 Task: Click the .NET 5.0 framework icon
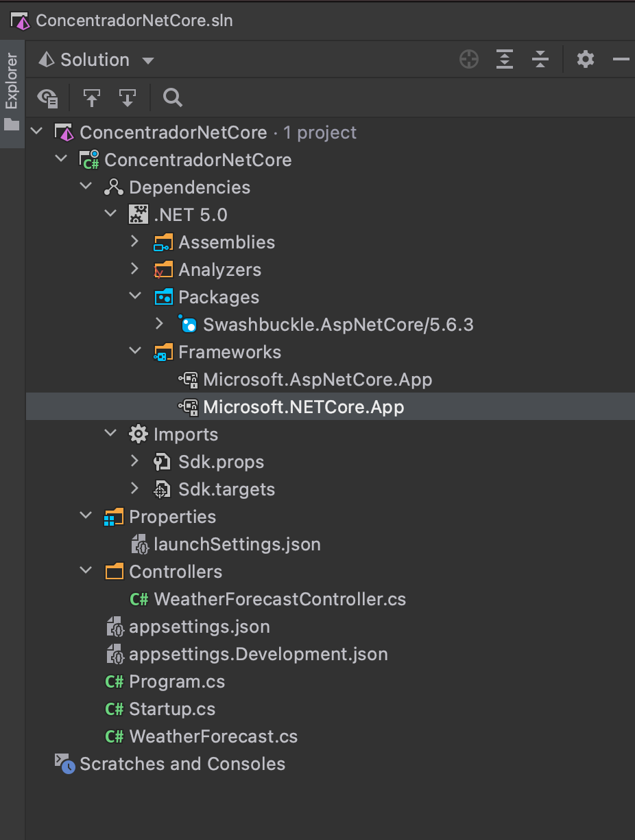(138, 214)
